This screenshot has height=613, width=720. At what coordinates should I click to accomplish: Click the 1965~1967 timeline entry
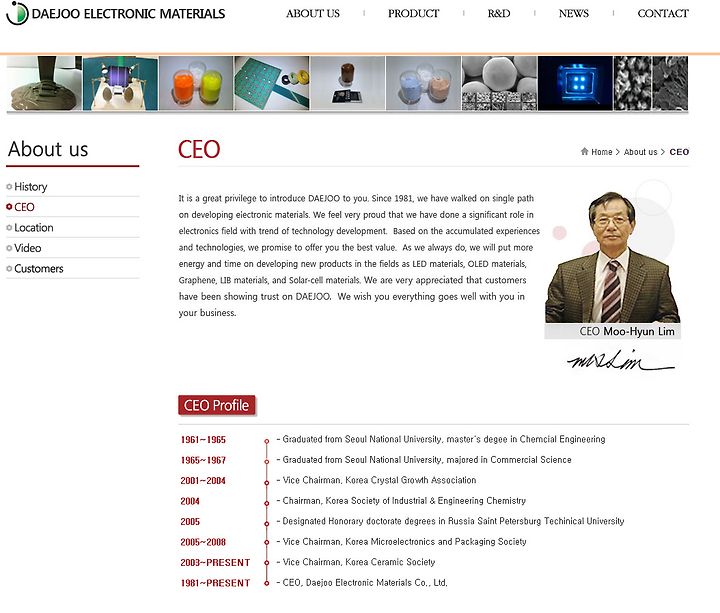coord(203,460)
